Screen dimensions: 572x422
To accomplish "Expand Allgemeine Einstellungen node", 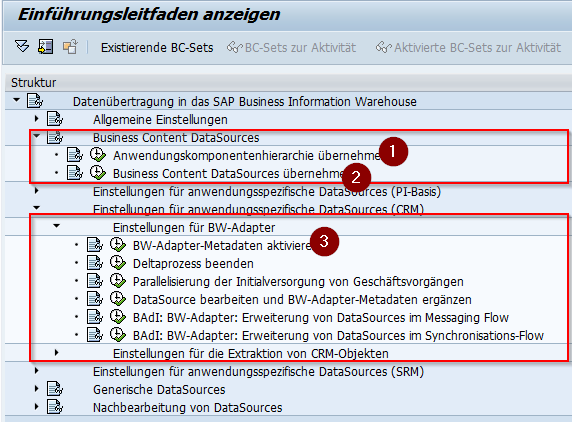I will 36,118.
